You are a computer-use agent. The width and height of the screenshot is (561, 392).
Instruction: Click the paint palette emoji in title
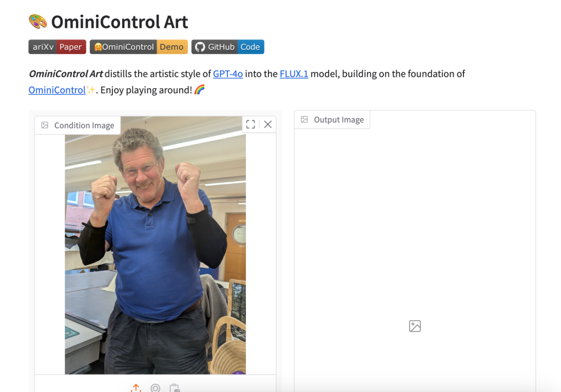coord(38,21)
